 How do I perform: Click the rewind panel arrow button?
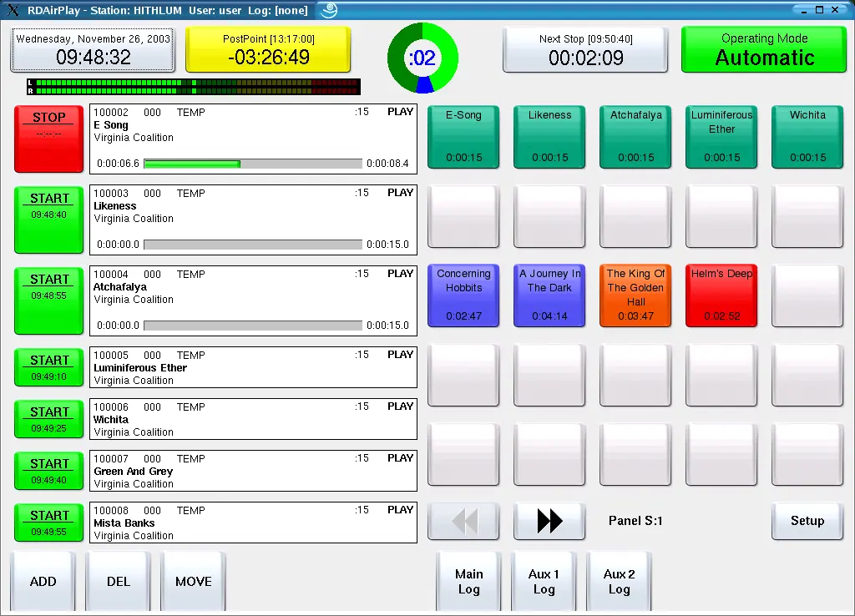coord(463,521)
